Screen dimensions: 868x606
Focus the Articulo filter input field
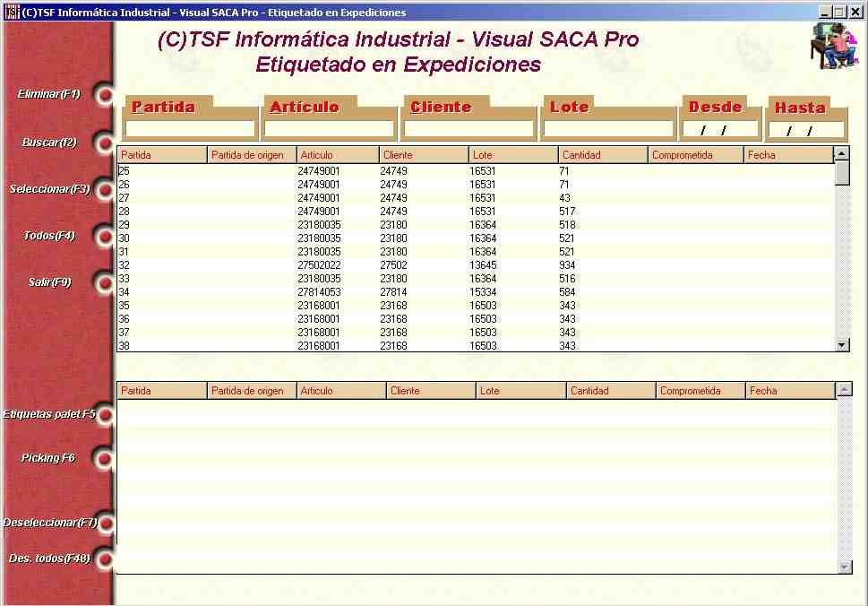pos(329,128)
